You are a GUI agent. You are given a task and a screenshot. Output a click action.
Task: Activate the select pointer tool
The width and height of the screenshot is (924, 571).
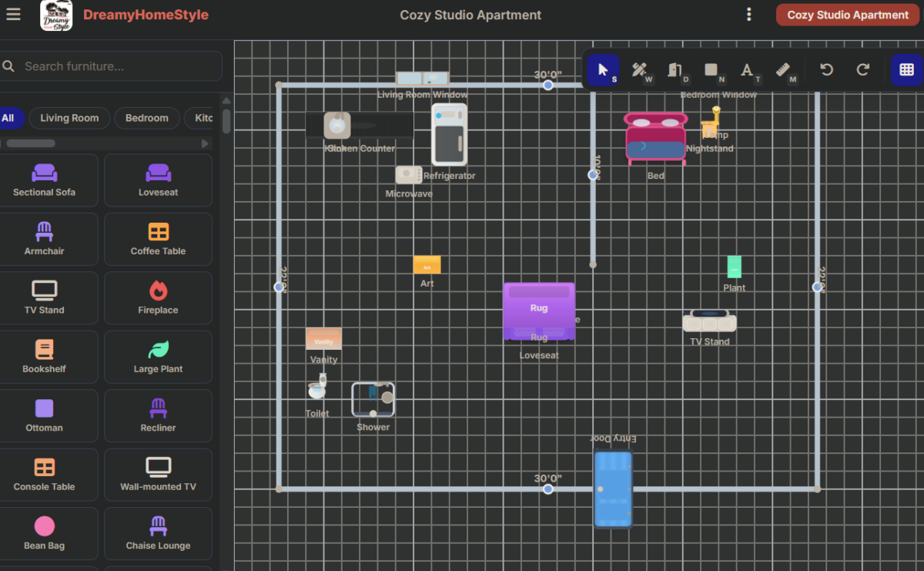click(604, 70)
